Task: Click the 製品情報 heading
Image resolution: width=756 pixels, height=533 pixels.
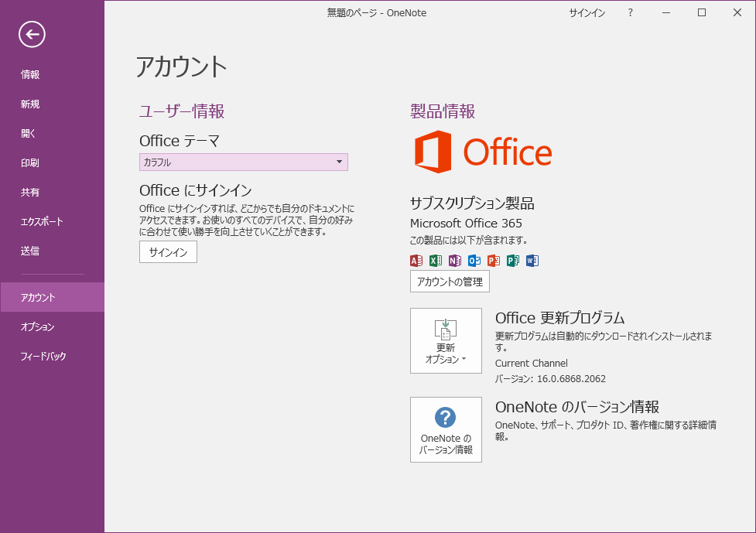Action: point(443,111)
